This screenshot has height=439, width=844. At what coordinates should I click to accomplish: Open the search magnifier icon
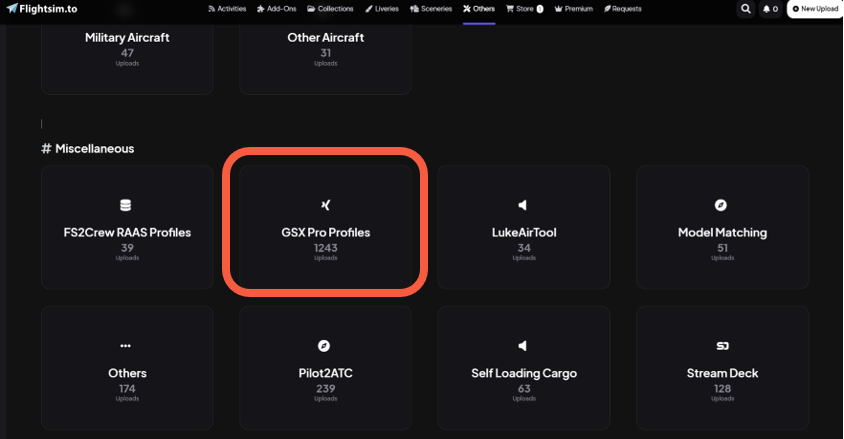pos(745,9)
